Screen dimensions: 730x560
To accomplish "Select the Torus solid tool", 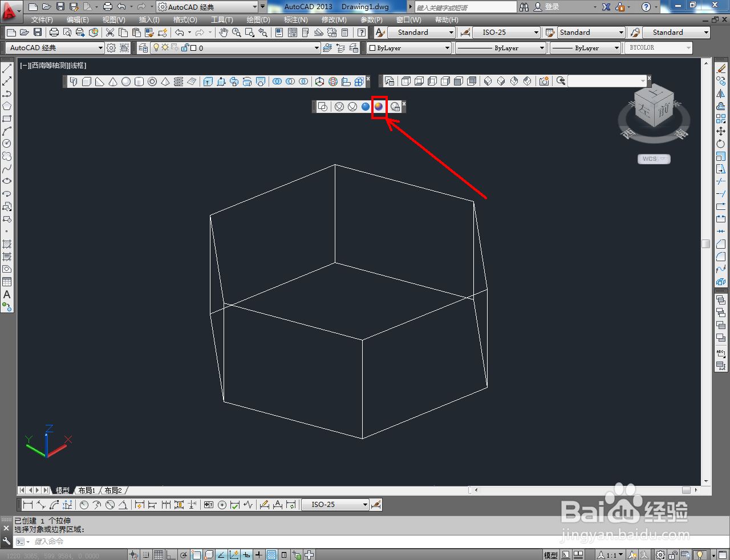I will pyautogui.click(x=152, y=82).
